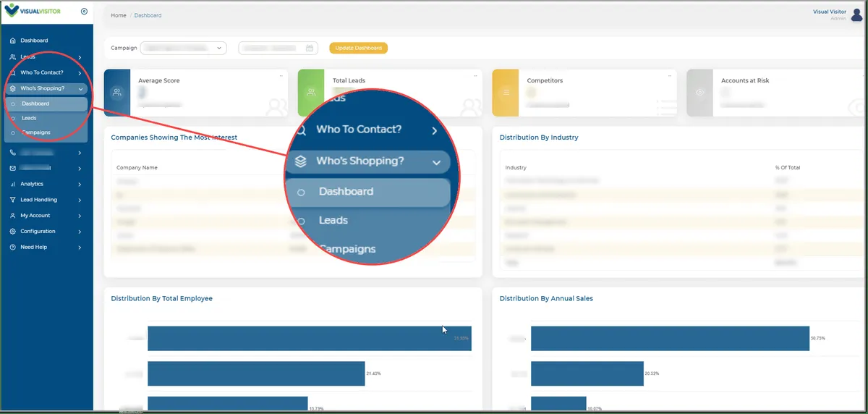
Task: Collapse sidebar using the circular toggle icon
Action: pos(84,12)
